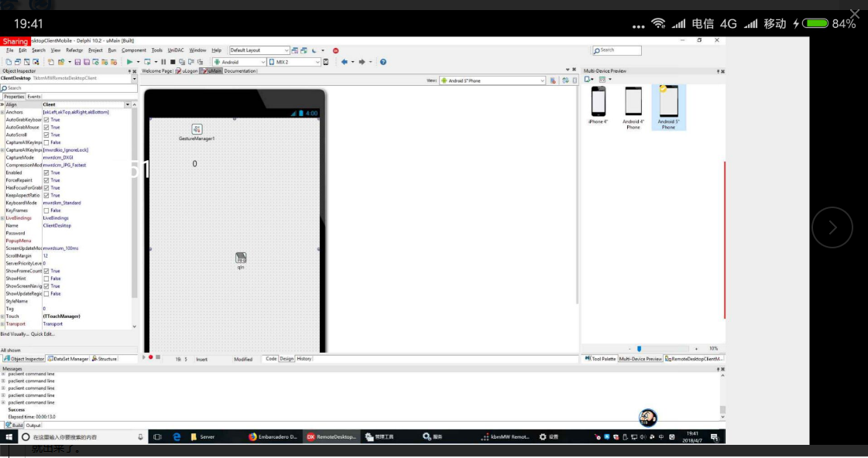
Task: Open the File menu
Action: pos(10,50)
